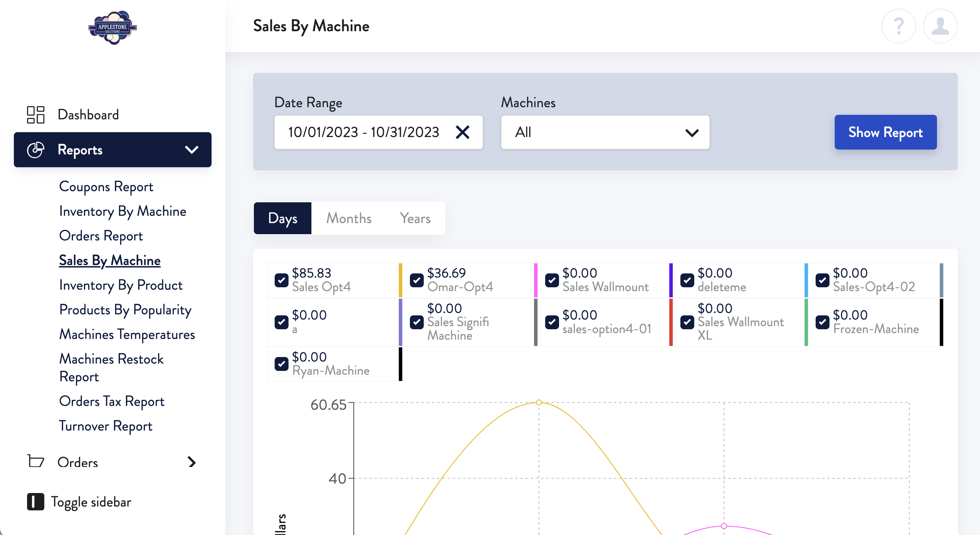980x535 pixels.
Task: Open the Machines dropdown
Action: click(x=605, y=133)
